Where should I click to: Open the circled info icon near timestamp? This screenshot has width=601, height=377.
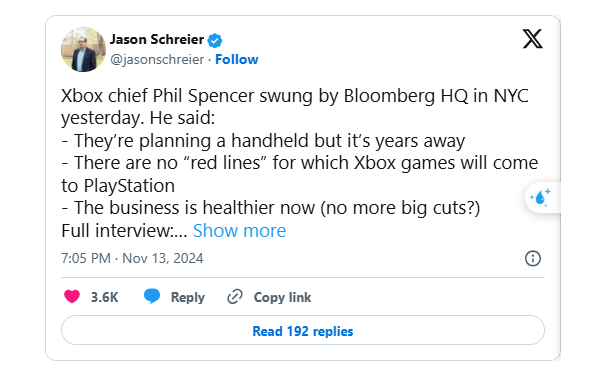tap(532, 258)
